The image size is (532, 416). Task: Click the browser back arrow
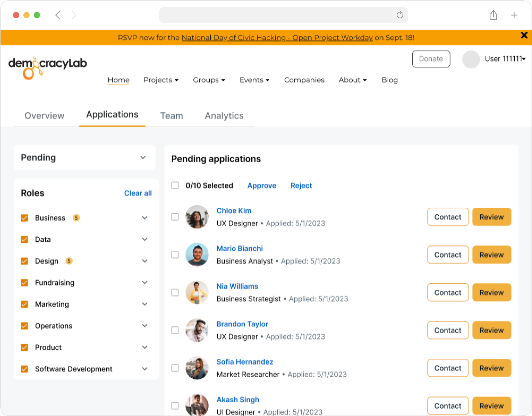click(x=58, y=15)
